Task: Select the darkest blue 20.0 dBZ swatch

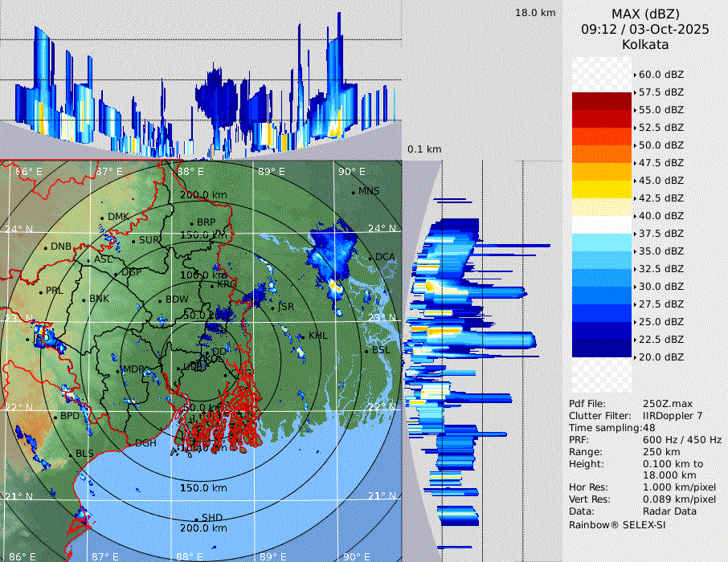Action: pos(601,348)
